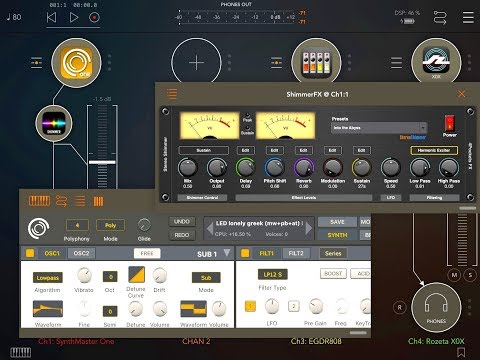
Task: Click the ShimmerFX LFO Speed knob
Action: [x=391, y=168]
